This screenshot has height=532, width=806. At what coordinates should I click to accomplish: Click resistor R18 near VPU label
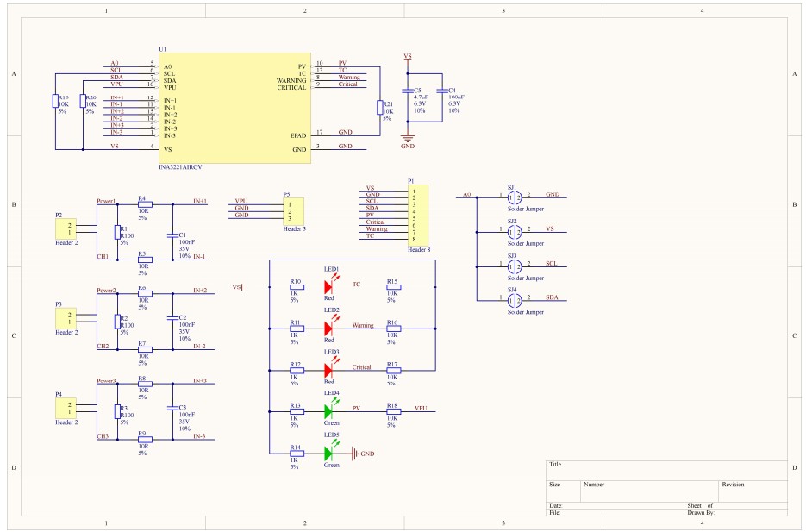[x=393, y=410]
